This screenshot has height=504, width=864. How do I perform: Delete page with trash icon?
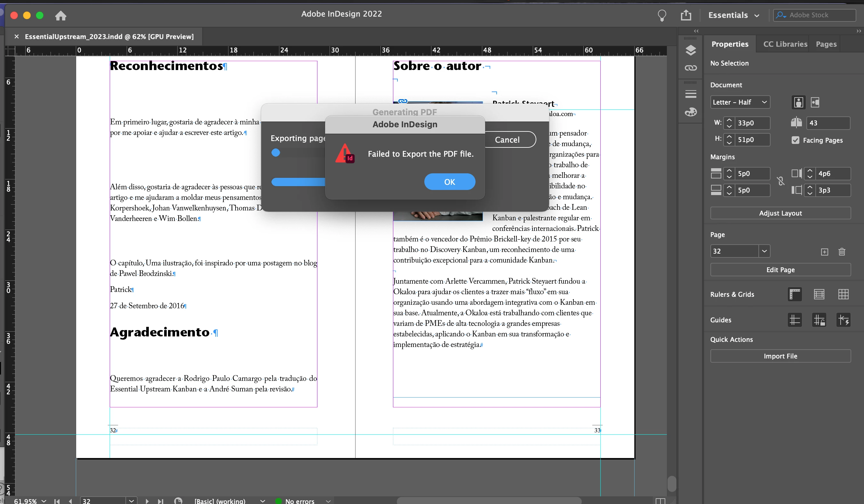(x=842, y=252)
